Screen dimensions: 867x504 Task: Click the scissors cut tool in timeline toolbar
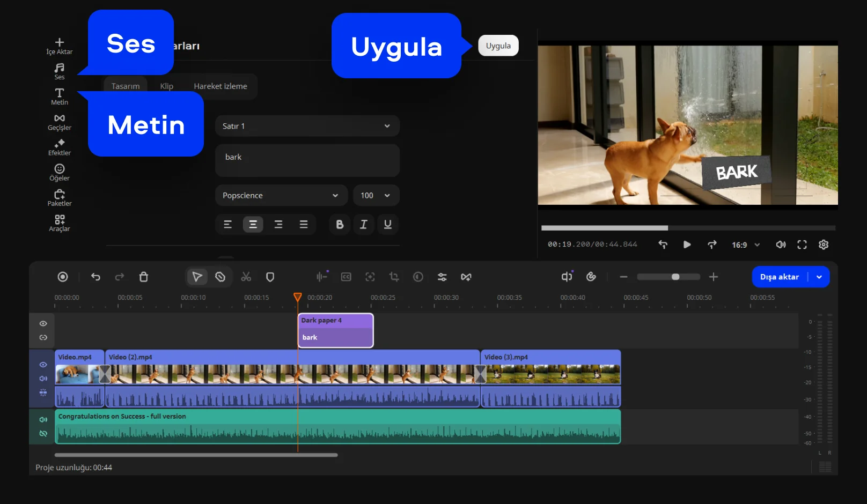[x=246, y=277]
